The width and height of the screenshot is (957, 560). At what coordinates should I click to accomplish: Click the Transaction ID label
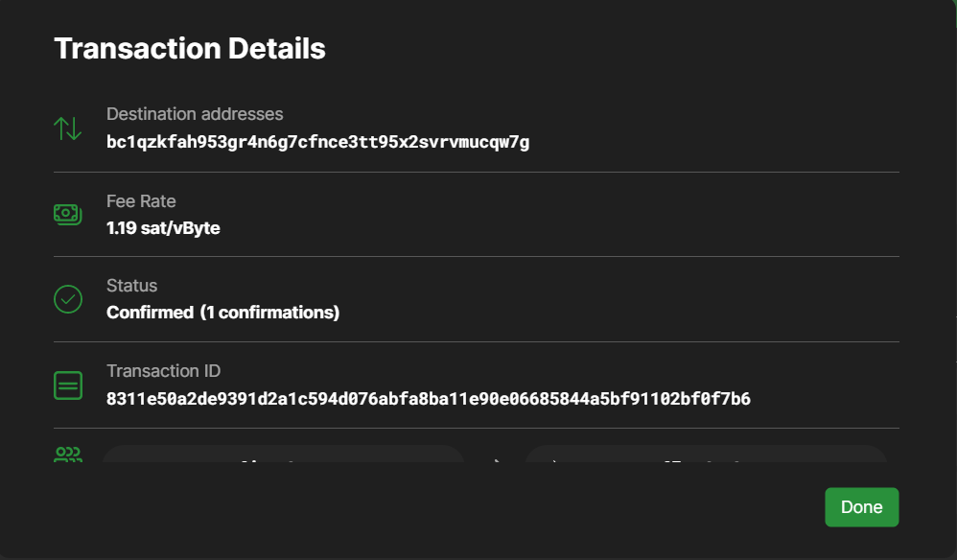(164, 371)
